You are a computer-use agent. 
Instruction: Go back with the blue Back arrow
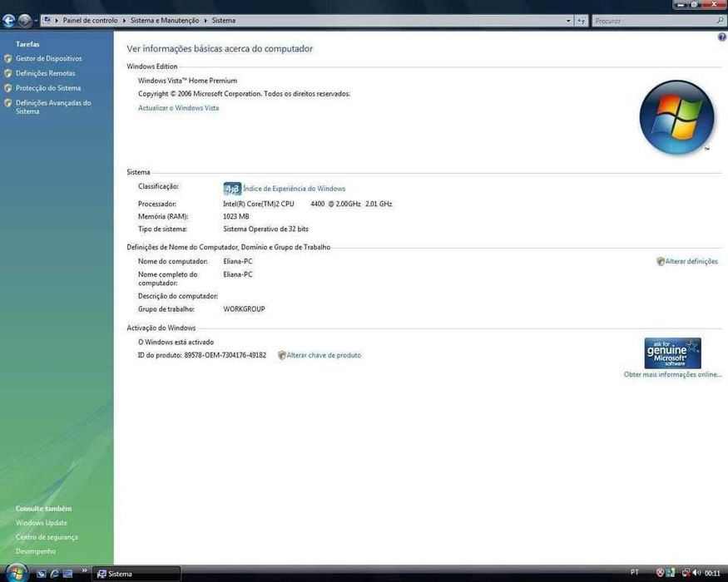(8, 21)
